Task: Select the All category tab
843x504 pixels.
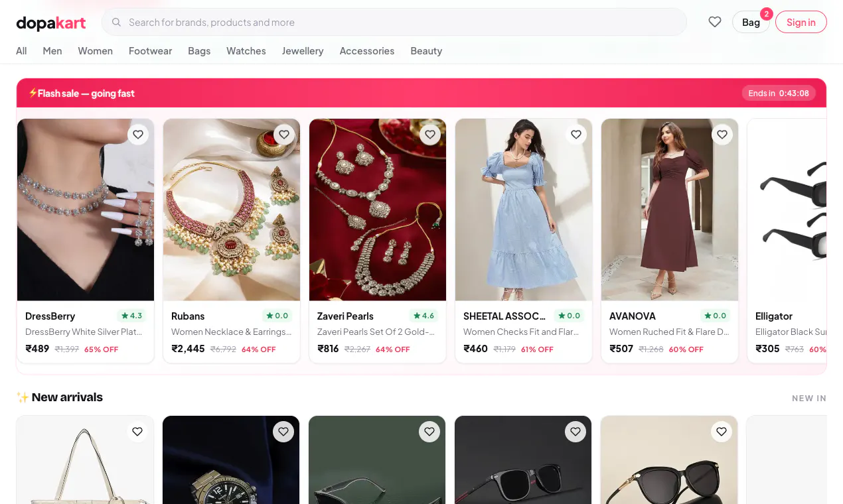Action: [x=21, y=51]
